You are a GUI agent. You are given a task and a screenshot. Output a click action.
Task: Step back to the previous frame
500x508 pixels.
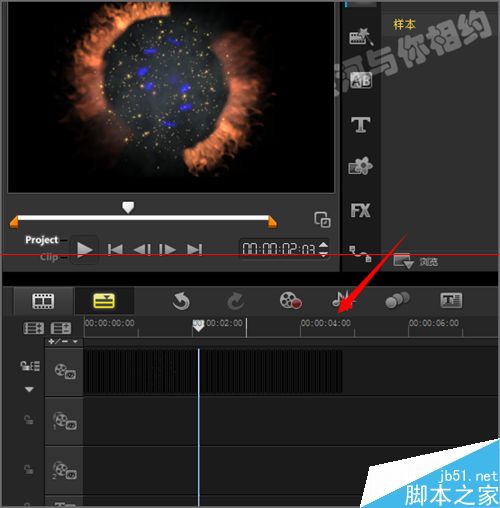tap(142, 250)
